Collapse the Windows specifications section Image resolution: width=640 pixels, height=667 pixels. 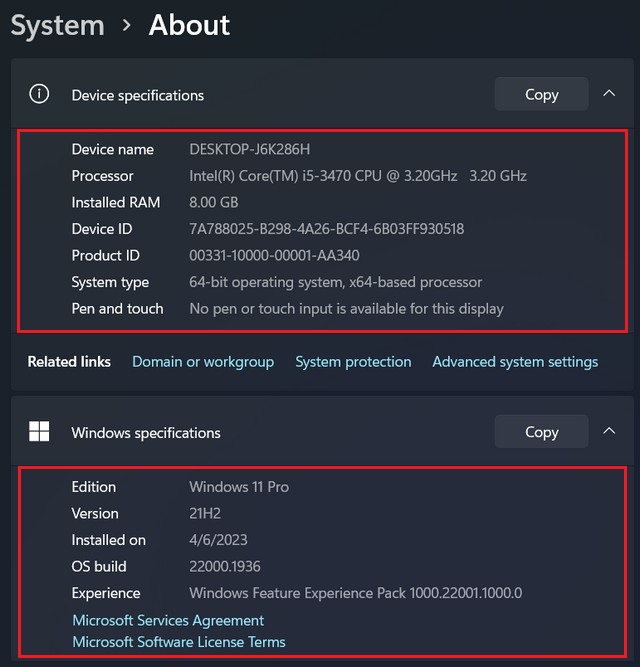click(609, 431)
